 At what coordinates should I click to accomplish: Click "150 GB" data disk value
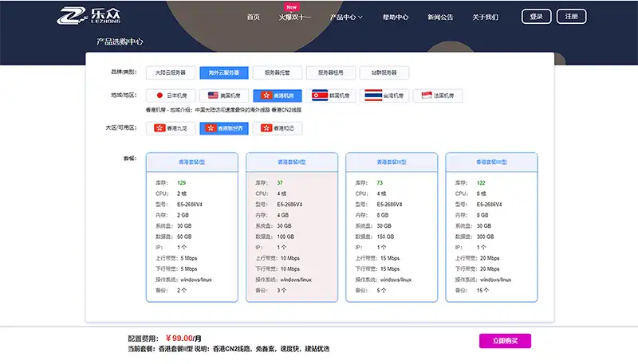[x=385, y=237]
